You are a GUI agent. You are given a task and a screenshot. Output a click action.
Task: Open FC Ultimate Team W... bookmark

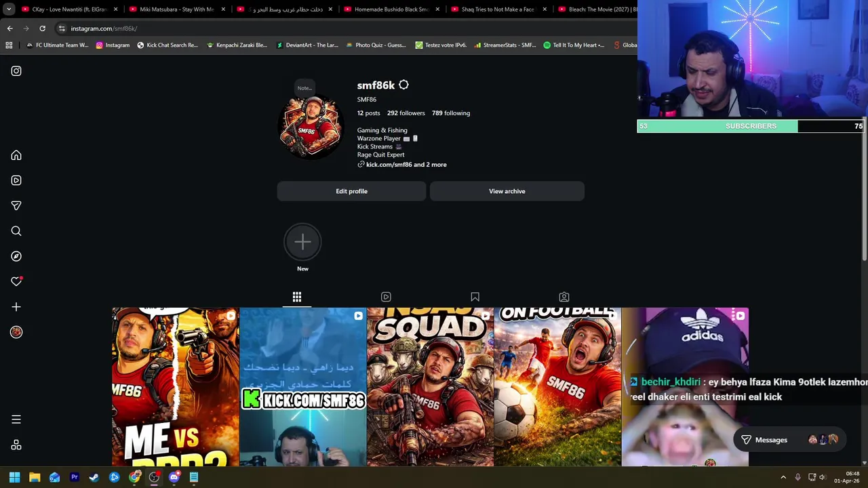coord(57,45)
